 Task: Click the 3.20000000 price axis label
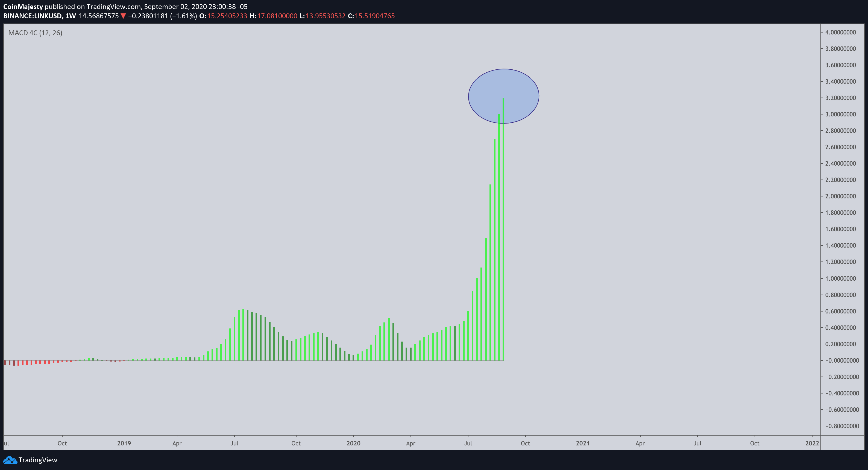[x=840, y=98]
